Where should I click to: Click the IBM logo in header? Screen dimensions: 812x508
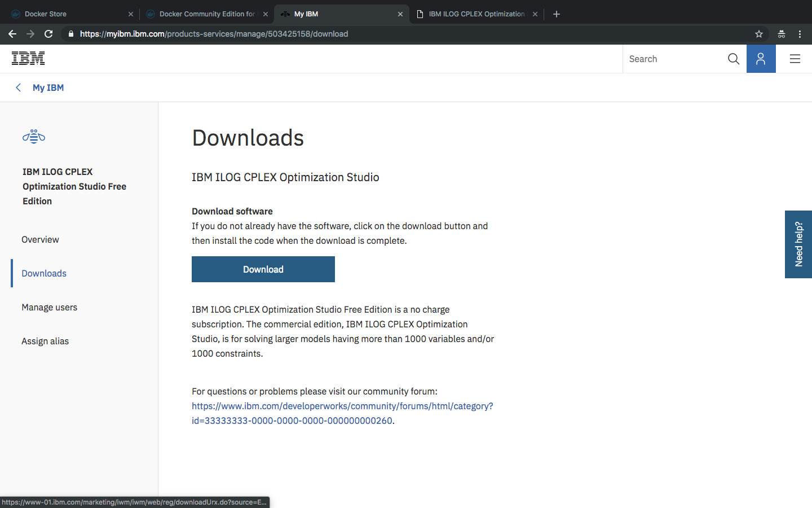[x=28, y=58]
